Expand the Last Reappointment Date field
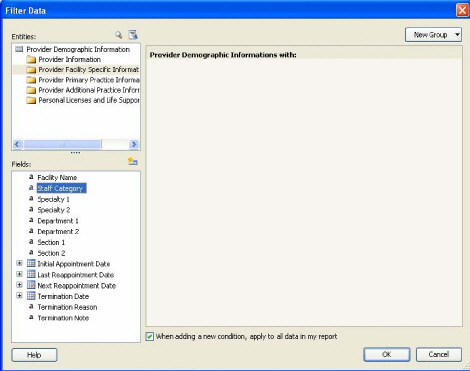Screen dimensions: 470x371 click(x=19, y=274)
